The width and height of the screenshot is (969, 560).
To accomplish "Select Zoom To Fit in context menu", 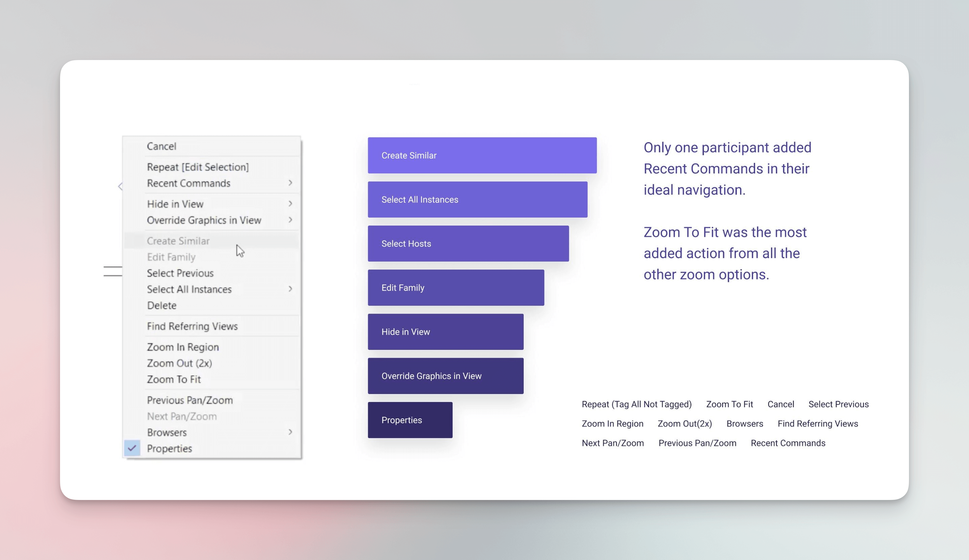I will click(174, 379).
